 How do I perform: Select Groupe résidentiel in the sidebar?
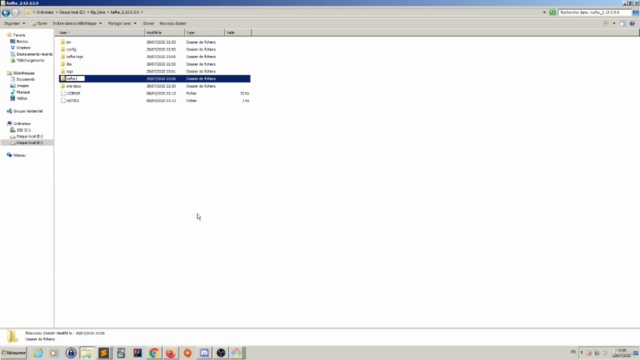coord(25,111)
